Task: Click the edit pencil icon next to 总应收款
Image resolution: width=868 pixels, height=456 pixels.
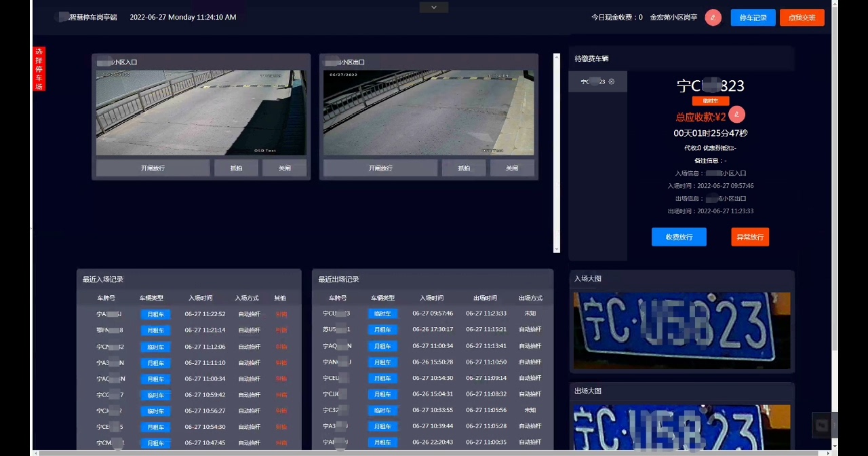Action: click(x=737, y=115)
